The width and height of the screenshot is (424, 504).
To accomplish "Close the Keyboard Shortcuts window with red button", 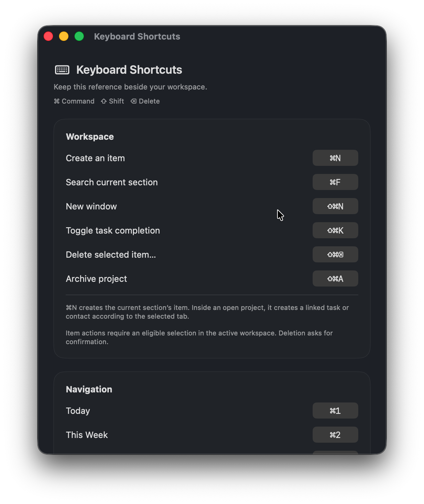I will (48, 36).
